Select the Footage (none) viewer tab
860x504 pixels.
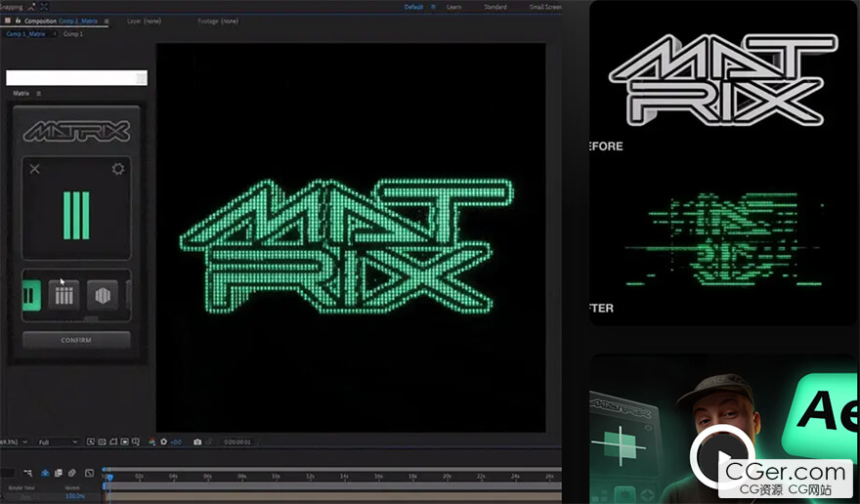click(x=218, y=21)
